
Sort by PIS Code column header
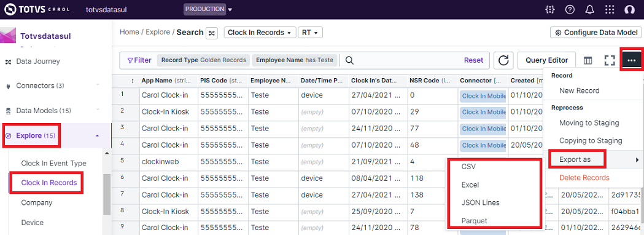[x=223, y=81]
